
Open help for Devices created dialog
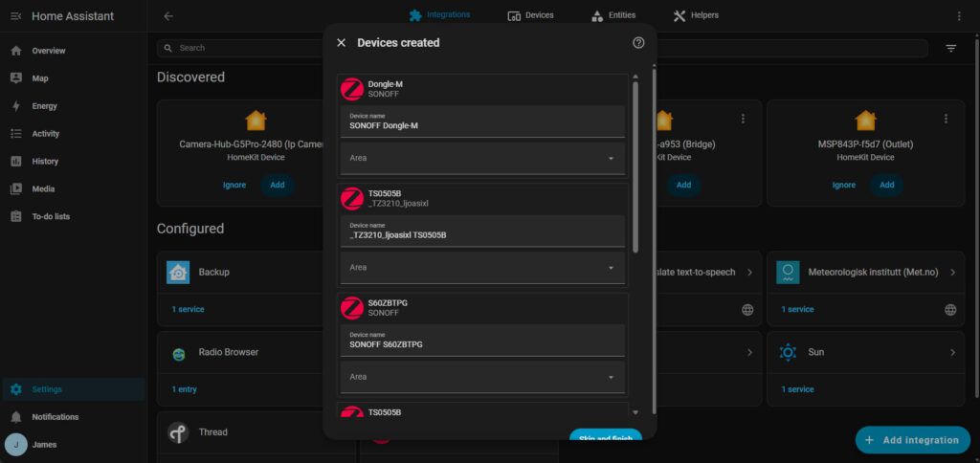638,43
